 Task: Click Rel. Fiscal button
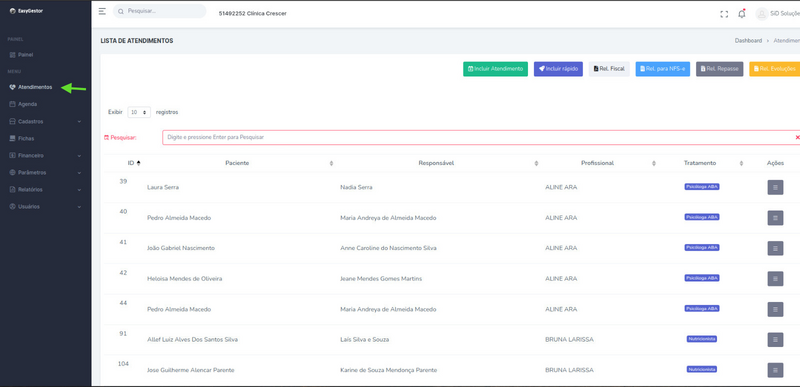tap(609, 69)
